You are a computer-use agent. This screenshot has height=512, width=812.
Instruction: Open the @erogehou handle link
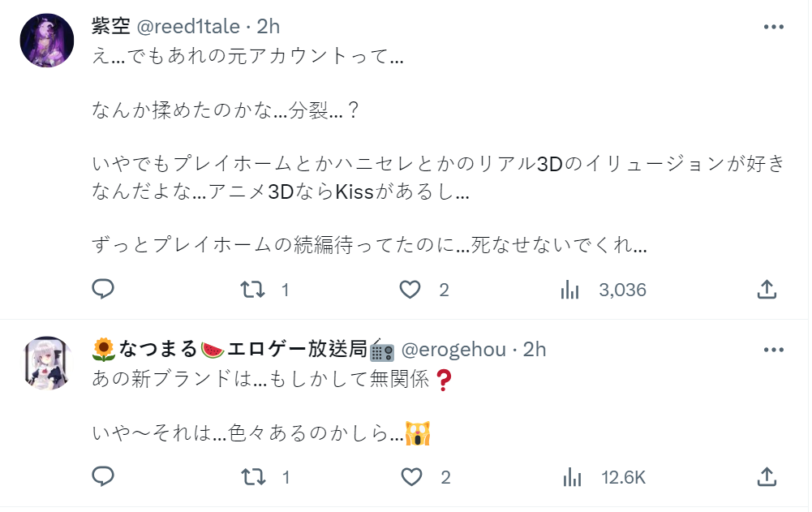454,350
